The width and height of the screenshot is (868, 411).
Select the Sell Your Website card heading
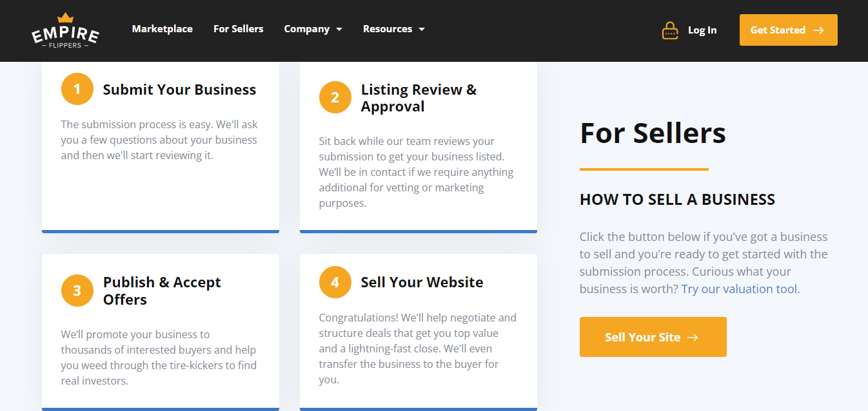coord(422,282)
